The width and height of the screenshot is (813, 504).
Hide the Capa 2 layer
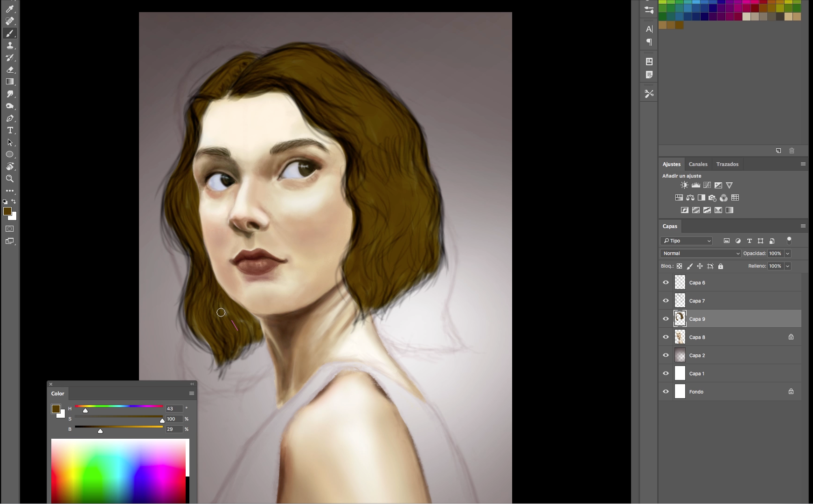coord(666,355)
